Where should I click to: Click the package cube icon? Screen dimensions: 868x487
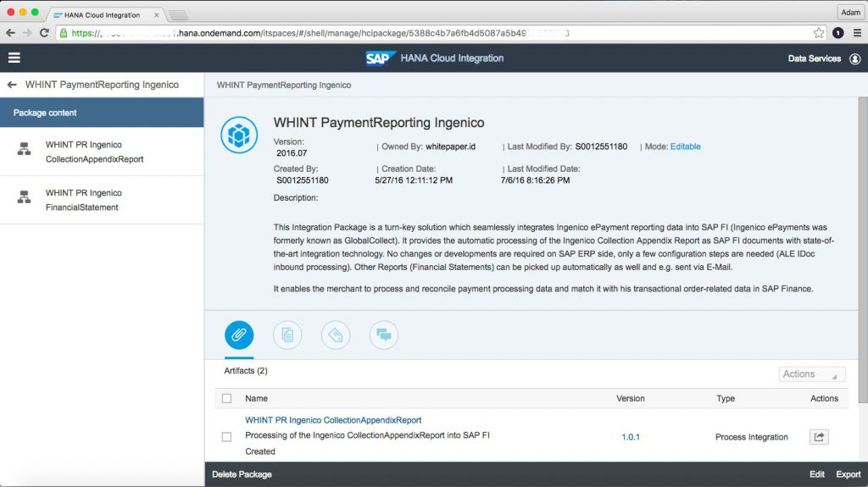pos(239,135)
